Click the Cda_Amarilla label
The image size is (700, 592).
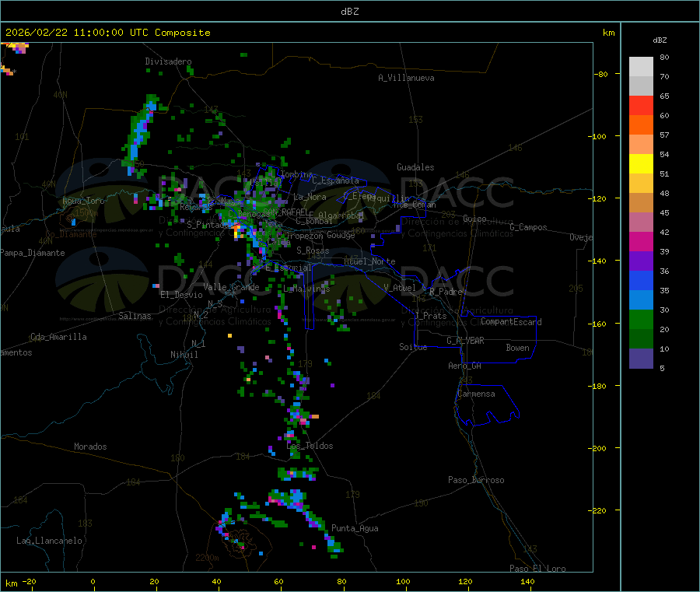58,337
